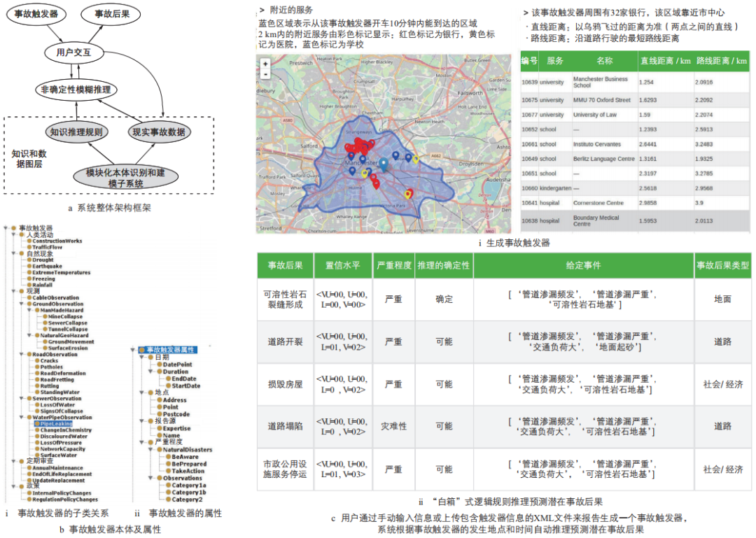Click the property icon beside DatePoint
The height and width of the screenshot is (538, 756).
tap(160, 364)
